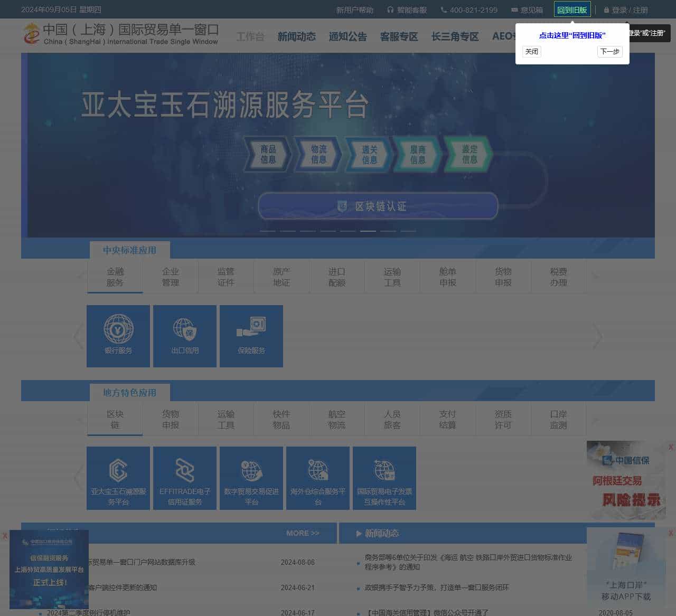Open 国际贸易电子发票互操作性平台 tile
Image resolution: width=676 pixels, height=616 pixels.
[384, 478]
